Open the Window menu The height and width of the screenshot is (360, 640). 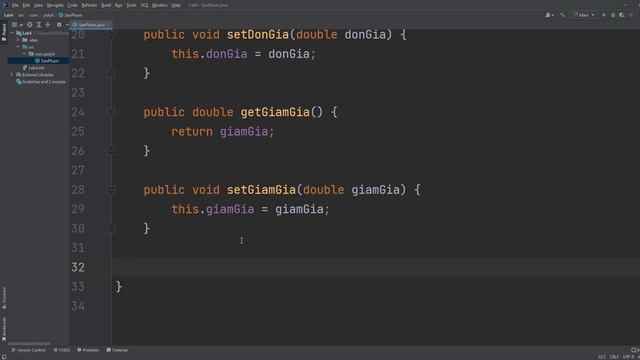(160, 5)
